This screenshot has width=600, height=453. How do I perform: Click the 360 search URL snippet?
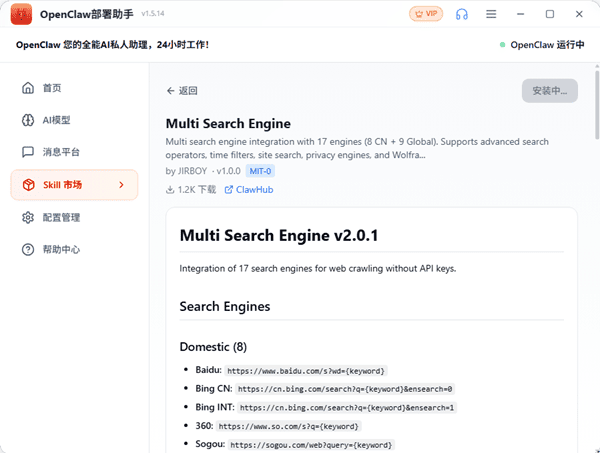[289, 426]
